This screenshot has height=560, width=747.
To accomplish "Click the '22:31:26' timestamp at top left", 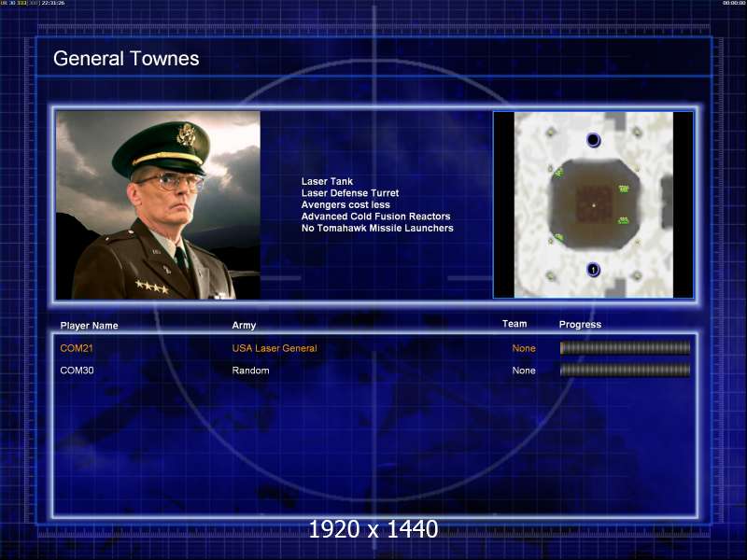I will click(53, 3).
